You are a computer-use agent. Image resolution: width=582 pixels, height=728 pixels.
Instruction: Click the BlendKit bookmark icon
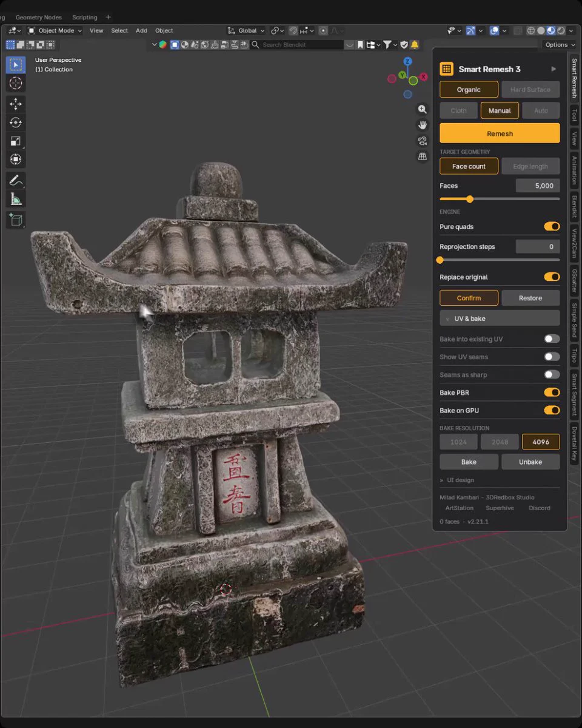coord(360,45)
